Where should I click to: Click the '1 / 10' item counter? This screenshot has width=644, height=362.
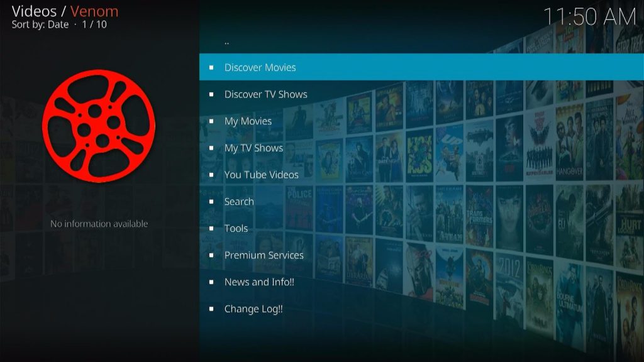coord(94,25)
